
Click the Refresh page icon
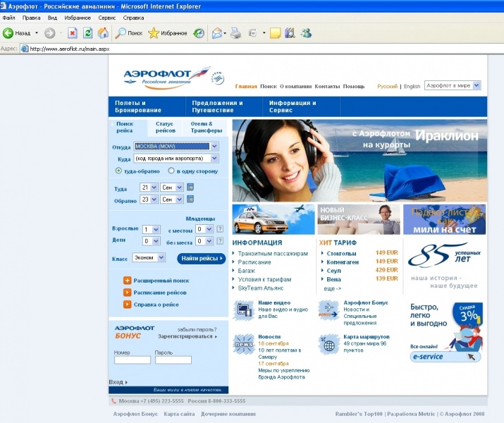coord(87,33)
